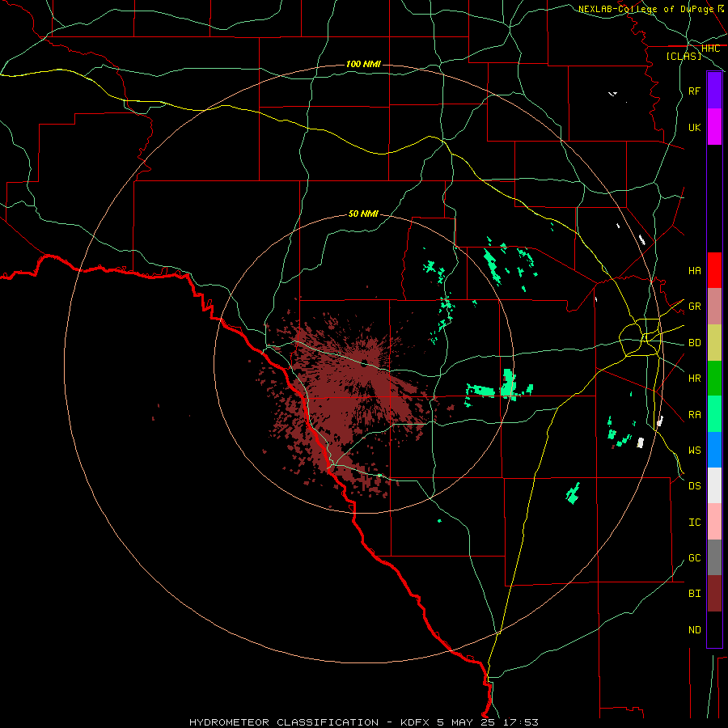Choose the brown BI legend swatch

coord(714,594)
